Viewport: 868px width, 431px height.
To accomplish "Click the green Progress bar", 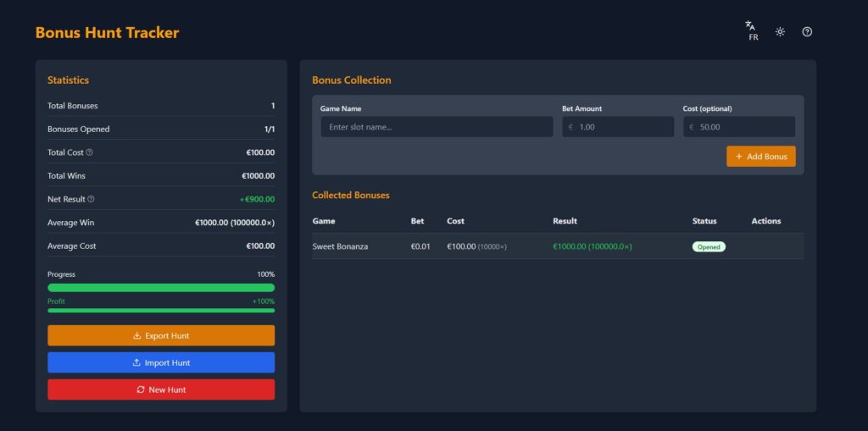I will click(161, 288).
